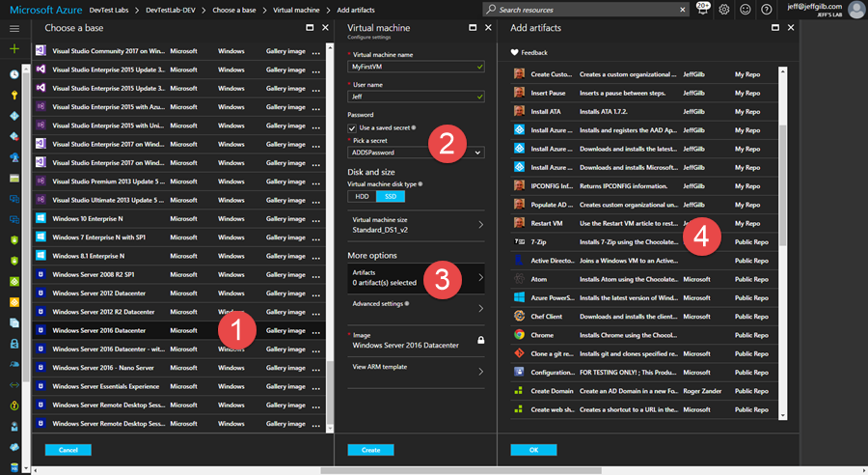
Task: Click DevTest Labs breadcrumb
Action: coord(109,10)
